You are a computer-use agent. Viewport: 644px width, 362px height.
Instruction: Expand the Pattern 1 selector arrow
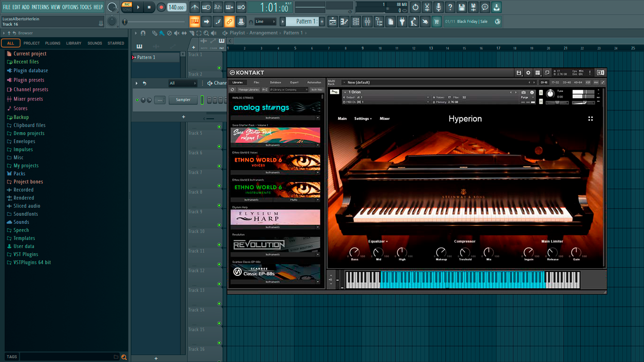[x=283, y=21]
